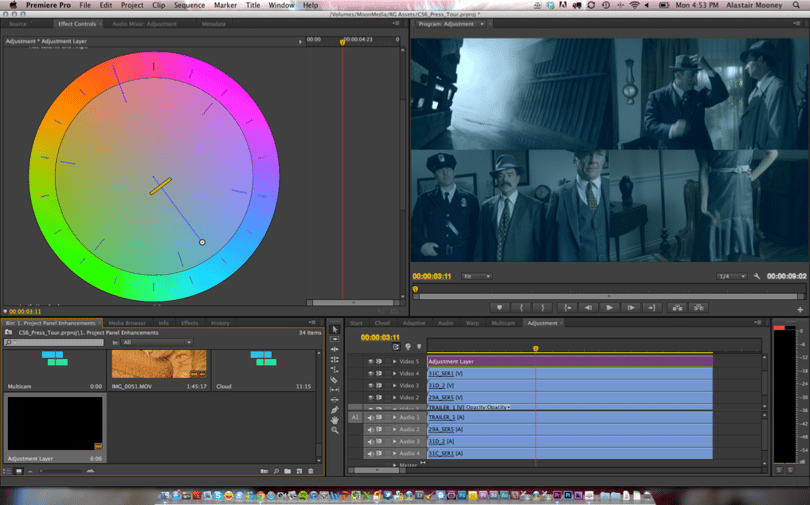Expand the Video 4 track triangle
This screenshot has height=505, width=810.
[395, 373]
